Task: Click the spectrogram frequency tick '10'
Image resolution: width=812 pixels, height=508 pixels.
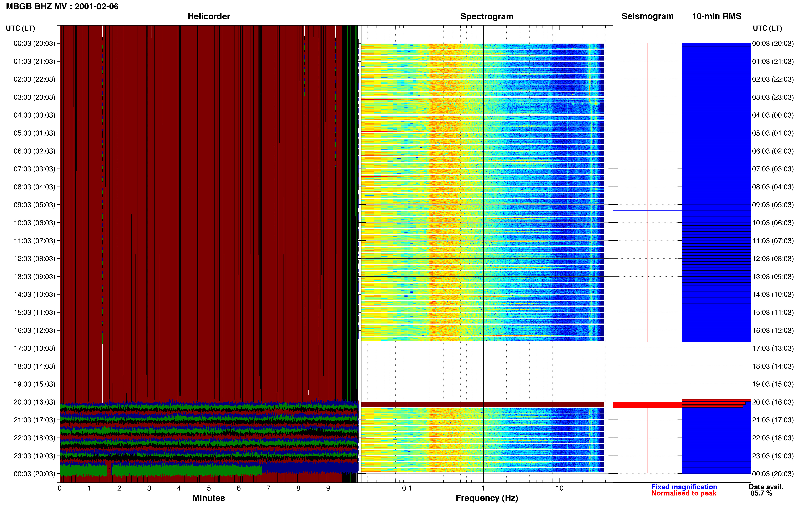Action: (559, 488)
